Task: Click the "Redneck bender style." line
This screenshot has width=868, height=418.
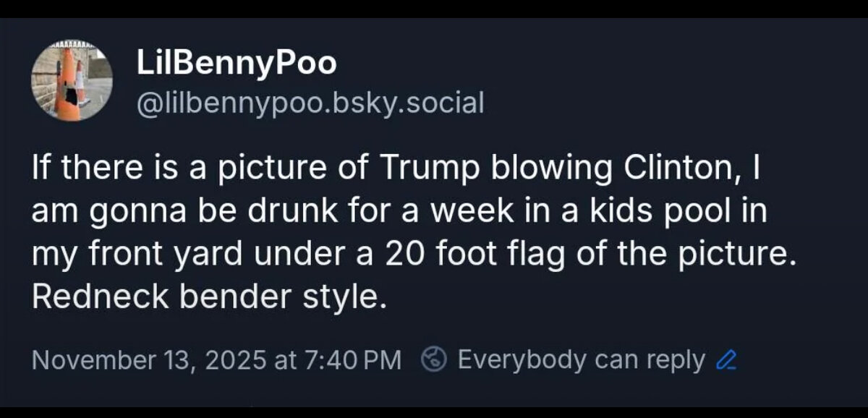Action: (x=205, y=298)
